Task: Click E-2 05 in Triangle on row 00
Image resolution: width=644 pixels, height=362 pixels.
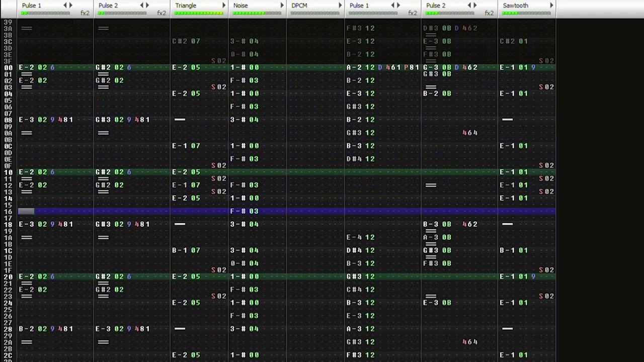Action: point(186,67)
